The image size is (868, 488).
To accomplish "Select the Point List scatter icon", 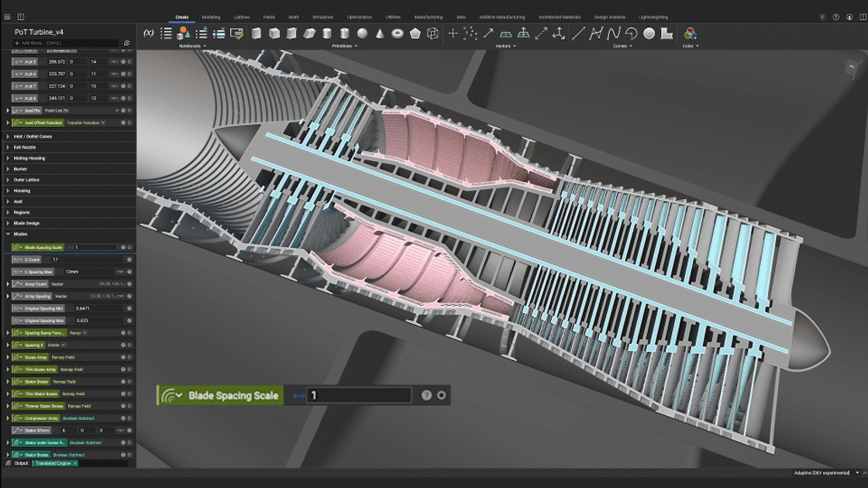I will click(x=470, y=33).
